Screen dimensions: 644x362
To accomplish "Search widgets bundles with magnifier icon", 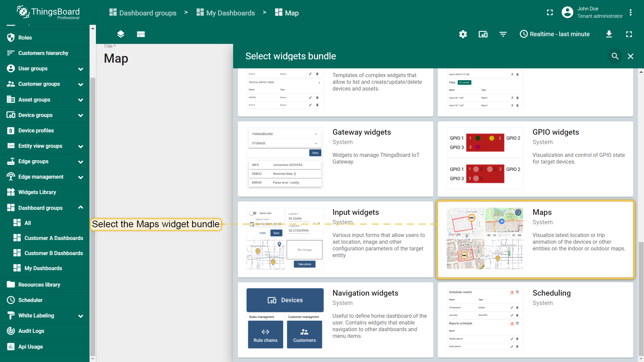I will click(x=615, y=56).
